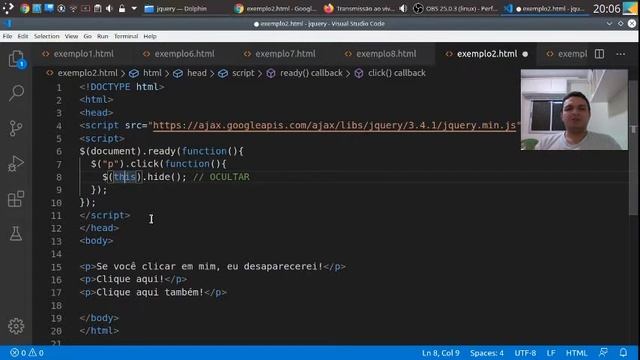Click Ln 8, Col 9 in status bar

441,353
